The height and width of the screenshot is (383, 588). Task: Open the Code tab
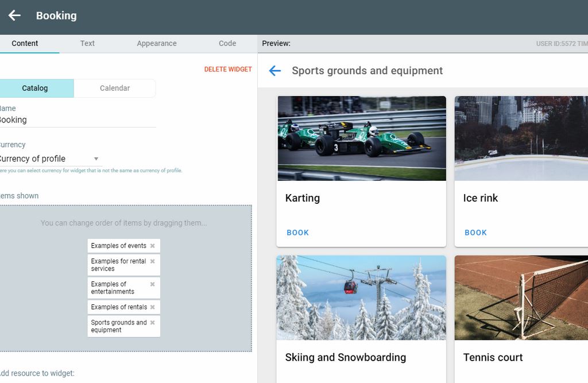[227, 44]
